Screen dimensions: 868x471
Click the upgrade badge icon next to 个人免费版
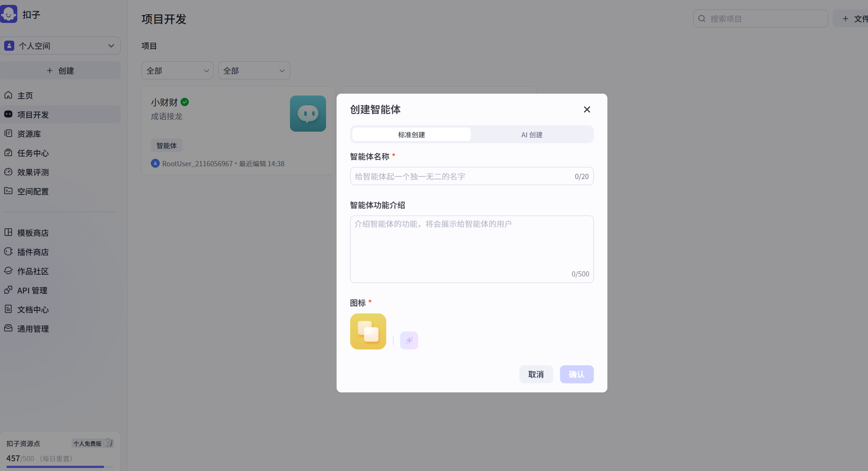coord(108,442)
